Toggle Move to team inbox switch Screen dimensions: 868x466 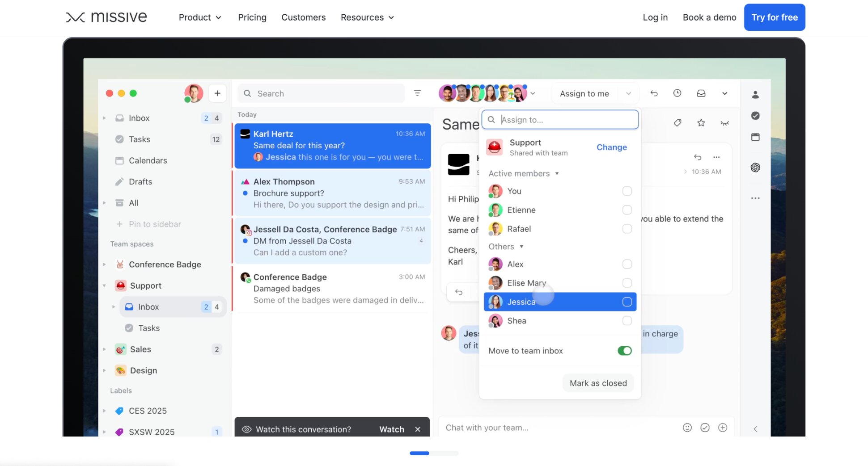tap(625, 351)
